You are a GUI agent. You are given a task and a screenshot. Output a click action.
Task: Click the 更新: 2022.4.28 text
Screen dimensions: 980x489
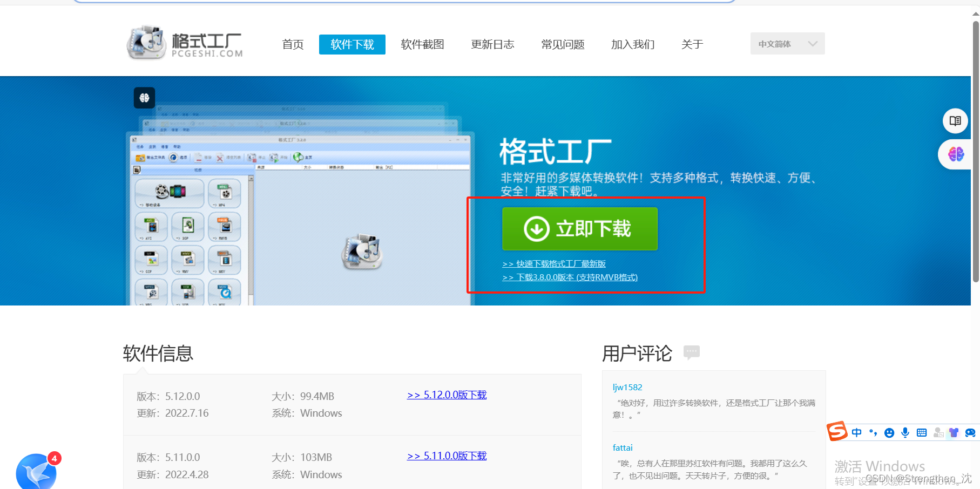(x=173, y=475)
